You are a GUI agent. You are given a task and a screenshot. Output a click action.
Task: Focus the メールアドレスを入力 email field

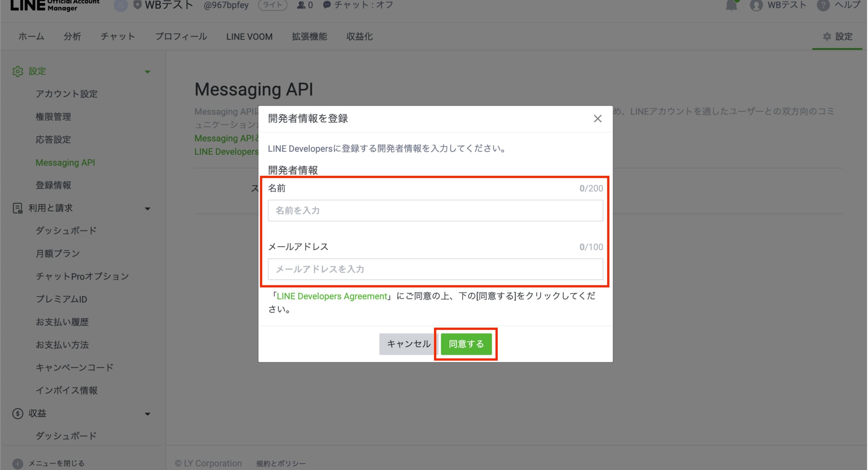coord(435,269)
